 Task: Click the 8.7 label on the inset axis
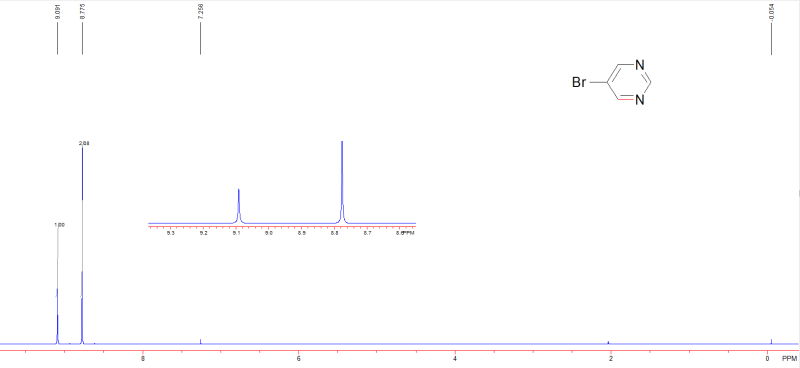click(367, 233)
